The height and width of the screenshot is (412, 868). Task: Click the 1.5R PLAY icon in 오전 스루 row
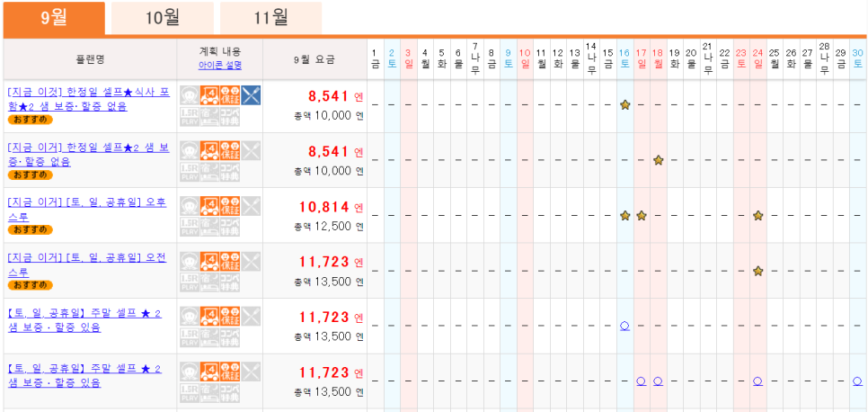coord(190,282)
